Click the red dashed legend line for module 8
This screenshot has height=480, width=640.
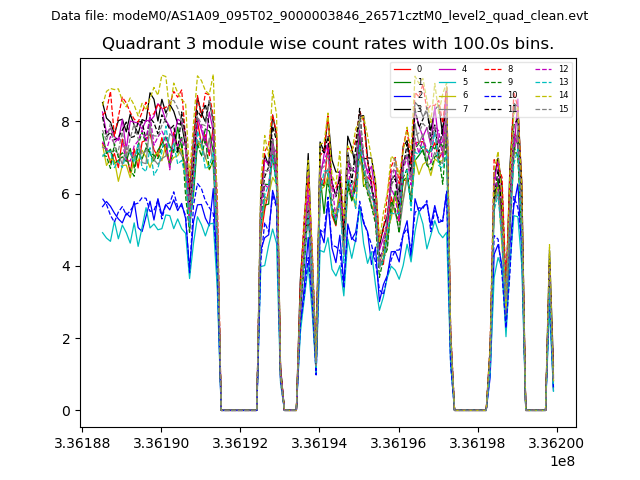click(494, 69)
